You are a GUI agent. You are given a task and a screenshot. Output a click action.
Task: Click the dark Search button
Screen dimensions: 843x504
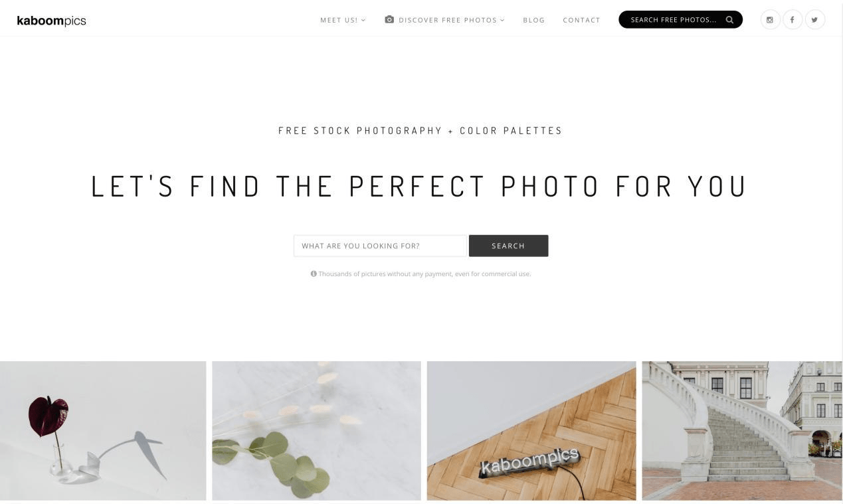(x=508, y=246)
